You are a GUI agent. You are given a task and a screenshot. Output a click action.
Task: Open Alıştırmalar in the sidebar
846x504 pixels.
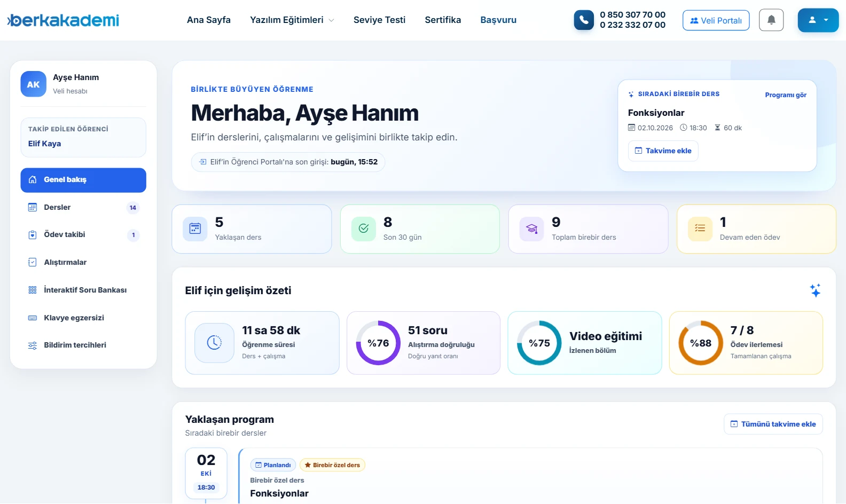click(x=83, y=262)
